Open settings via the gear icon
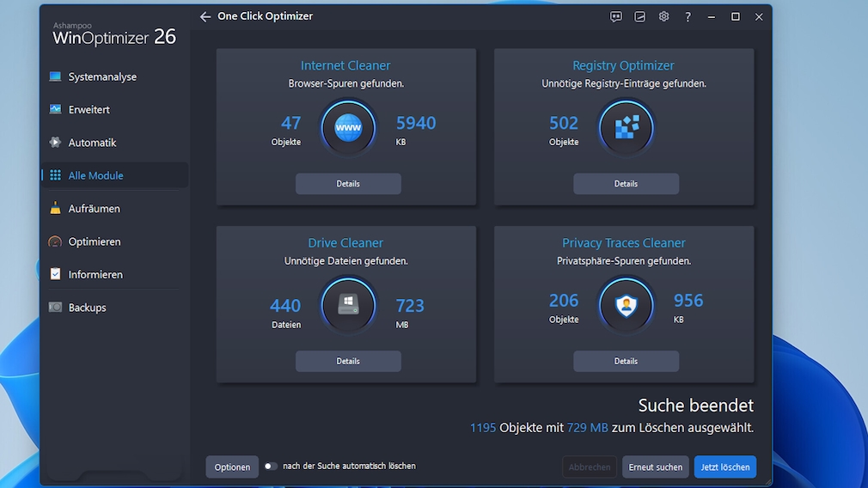Screen dimensions: 868x488 (663, 16)
